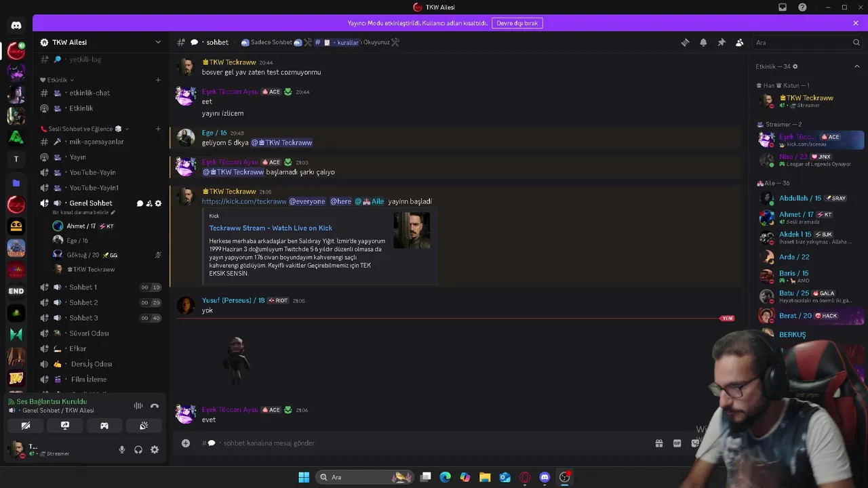868x488 pixels.
Task: Open Microsoft Edge from taskbar
Action: [x=445, y=477]
